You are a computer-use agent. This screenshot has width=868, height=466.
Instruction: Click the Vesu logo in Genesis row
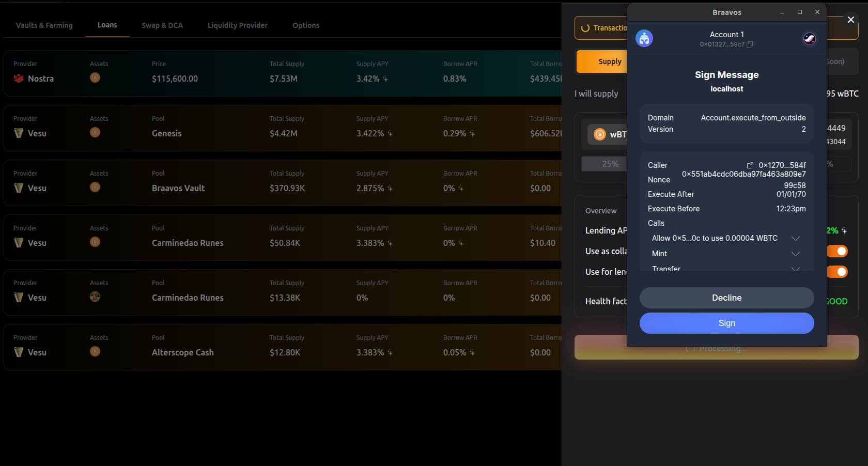click(x=19, y=133)
